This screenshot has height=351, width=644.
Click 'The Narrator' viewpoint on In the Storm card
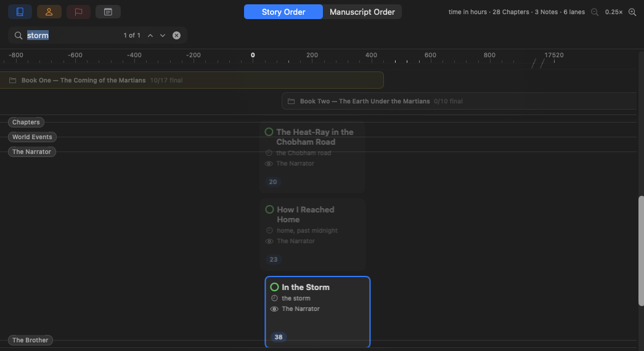[301, 309]
